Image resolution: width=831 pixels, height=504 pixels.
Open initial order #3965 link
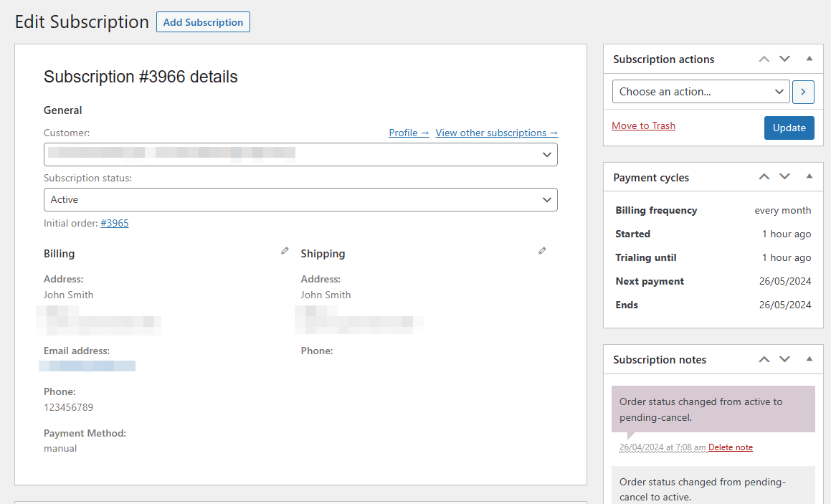pos(115,223)
